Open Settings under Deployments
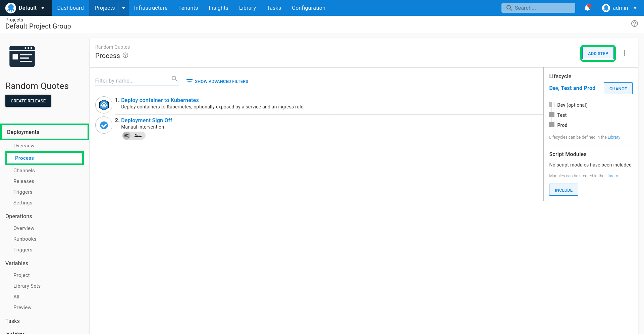The height and width of the screenshot is (334, 644). [23, 202]
